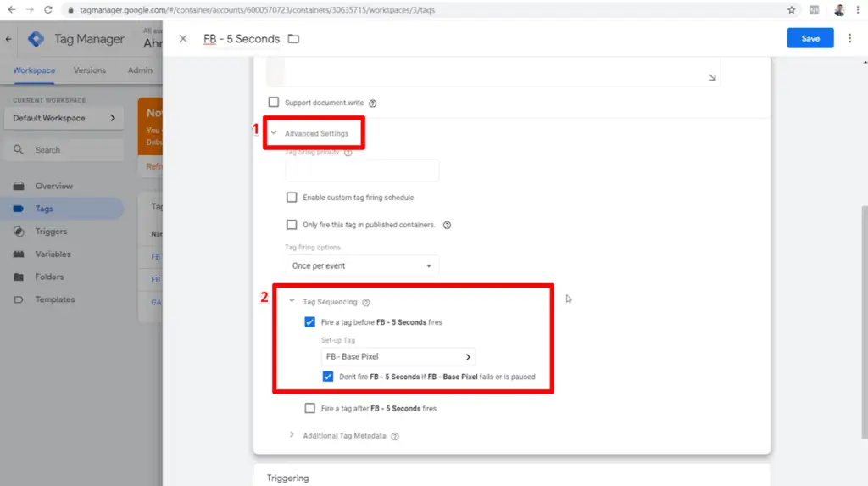Click help icon beside published containers option
Viewport: 868px width, 486px height.
(447, 225)
